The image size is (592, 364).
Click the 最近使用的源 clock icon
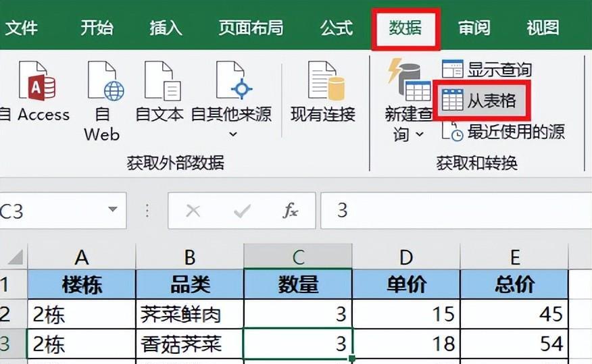[452, 131]
